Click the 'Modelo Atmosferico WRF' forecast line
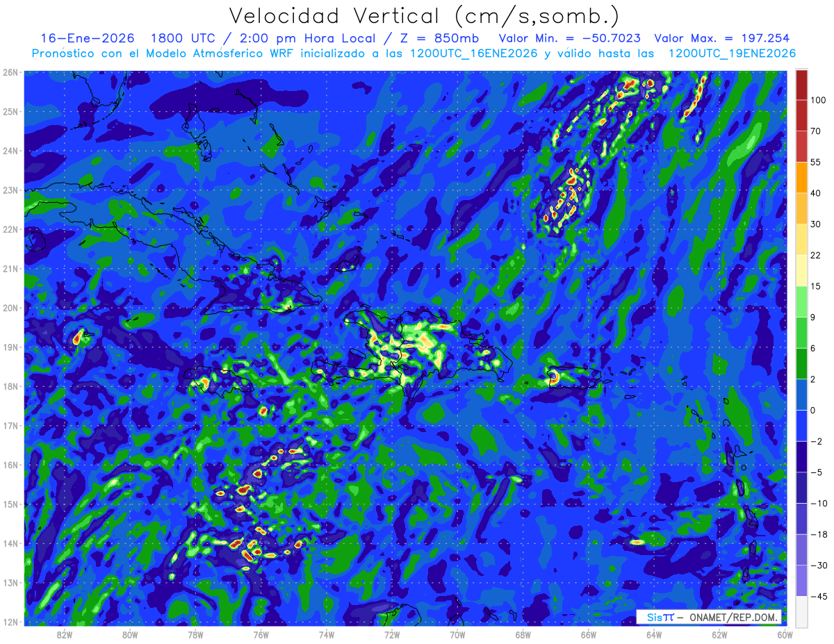Viewport: 834px width, 644px height. coord(414,53)
